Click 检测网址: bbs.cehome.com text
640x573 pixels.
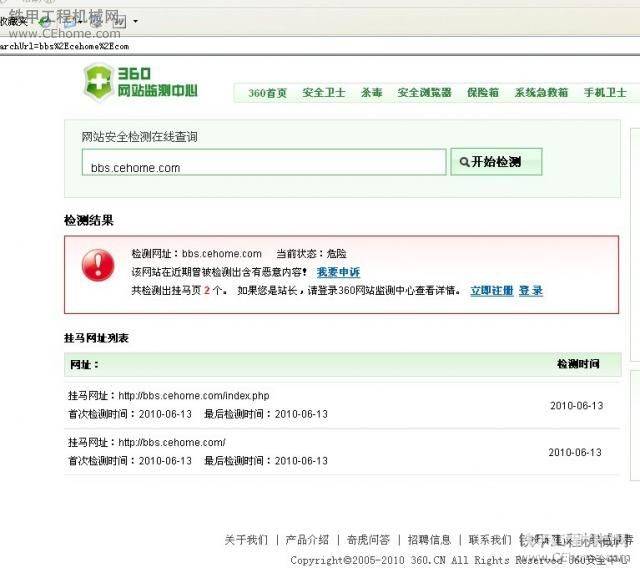point(196,253)
